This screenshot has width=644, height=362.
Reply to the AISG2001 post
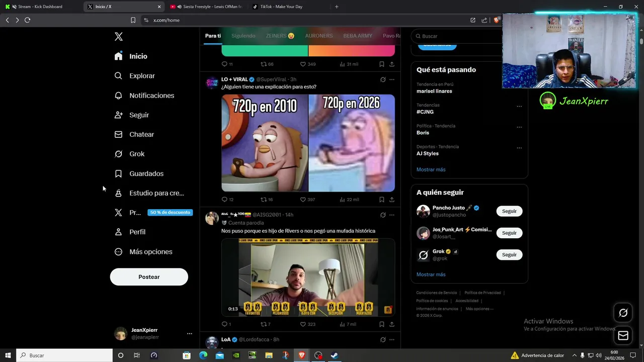click(x=226, y=324)
